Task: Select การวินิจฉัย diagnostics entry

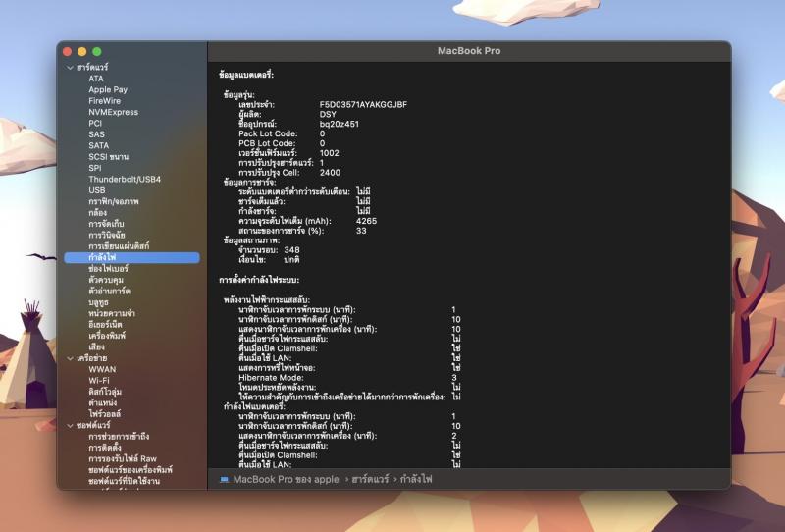Action: click(107, 235)
